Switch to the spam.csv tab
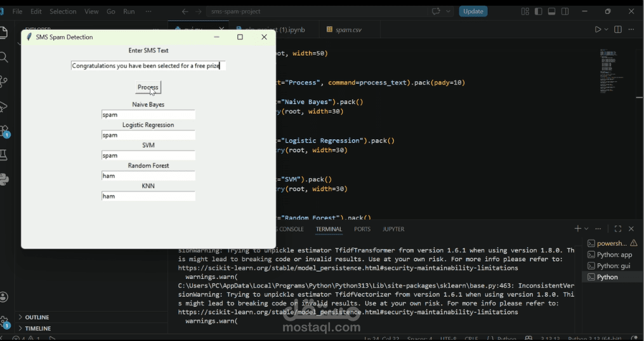The width and height of the screenshot is (644, 341). [348, 30]
